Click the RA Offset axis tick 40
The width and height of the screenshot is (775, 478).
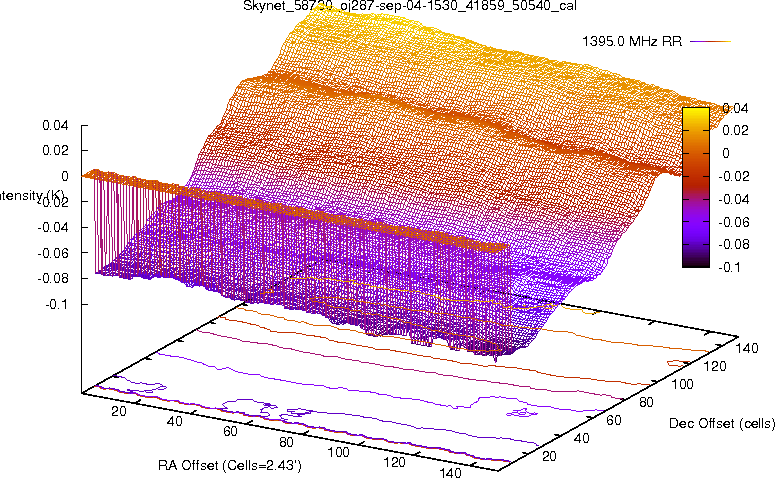174,421
